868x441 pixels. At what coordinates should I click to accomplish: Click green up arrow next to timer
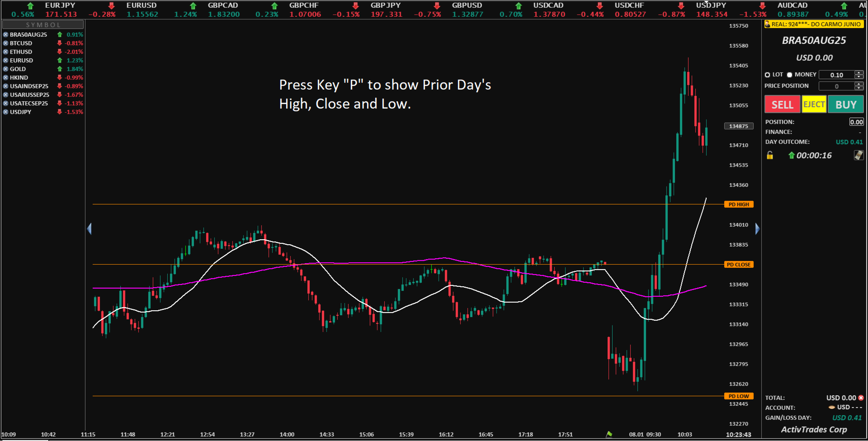pos(791,155)
